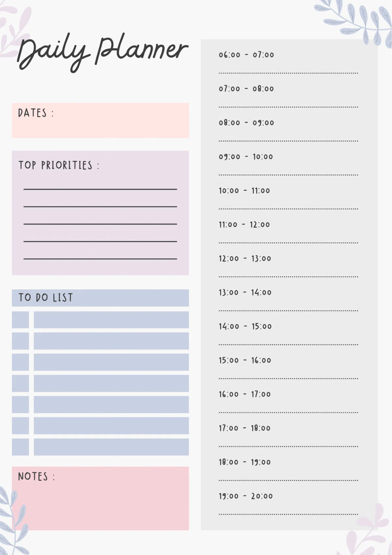This screenshot has height=555, width=392.
Task: Click the dotted line under 17:00 - 18:00
Action: tap(288, 446)
